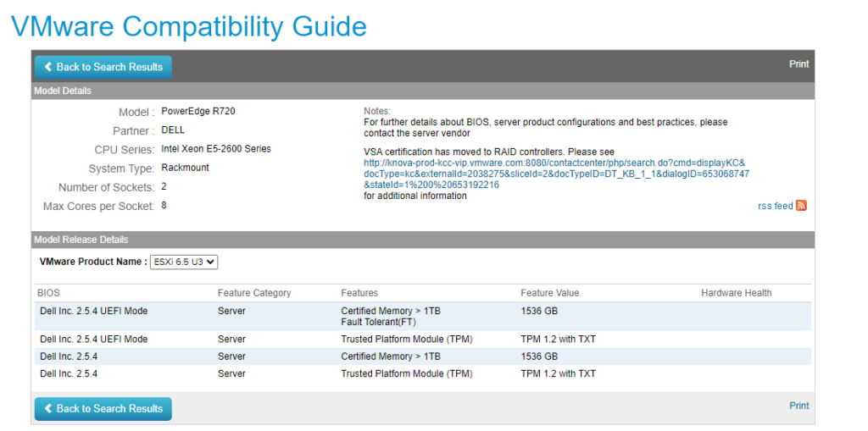Click the VMware Compatibility Guide heading
868x431 pixels.
coord(189,26)
